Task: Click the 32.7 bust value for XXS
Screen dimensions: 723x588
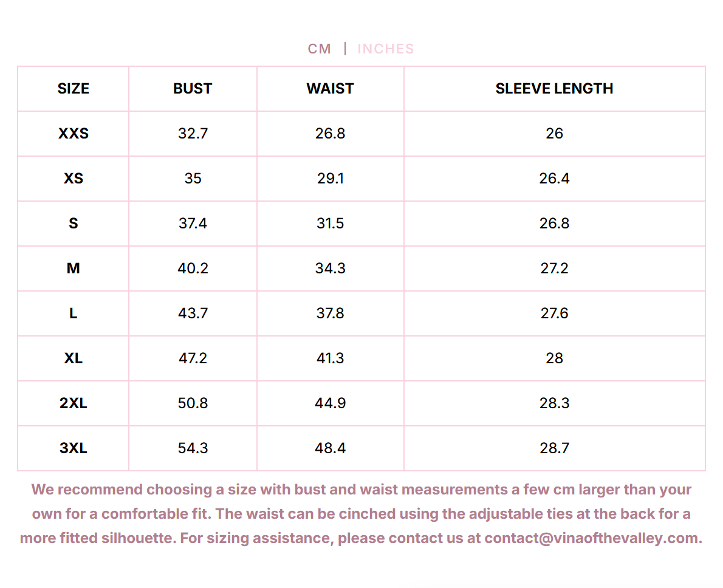Action: 193,133
